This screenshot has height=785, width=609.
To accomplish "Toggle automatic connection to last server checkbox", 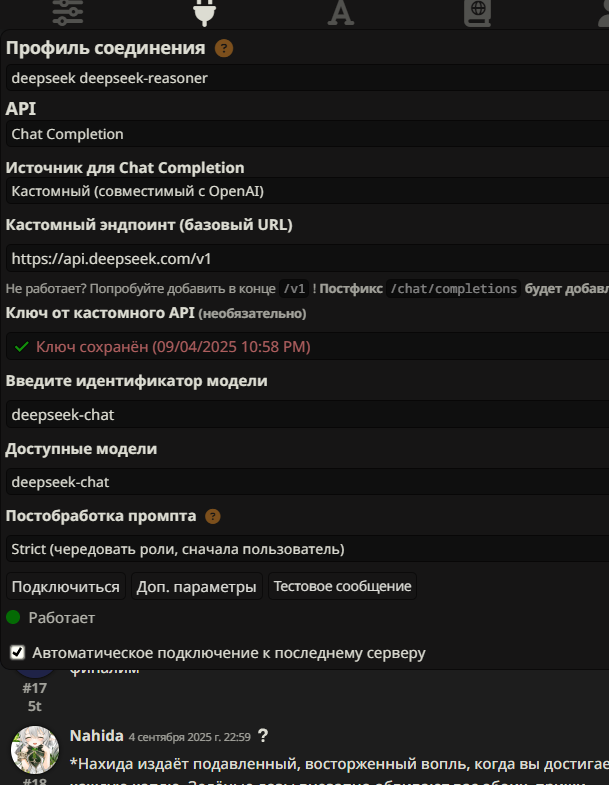I will coord(17,653).
